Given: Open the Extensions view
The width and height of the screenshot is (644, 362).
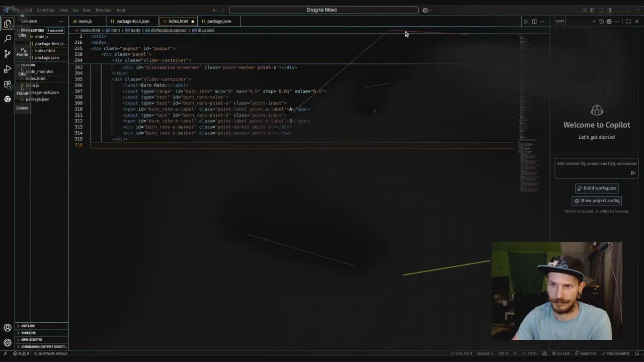Looking at the screenshot, I should point(8,84).
